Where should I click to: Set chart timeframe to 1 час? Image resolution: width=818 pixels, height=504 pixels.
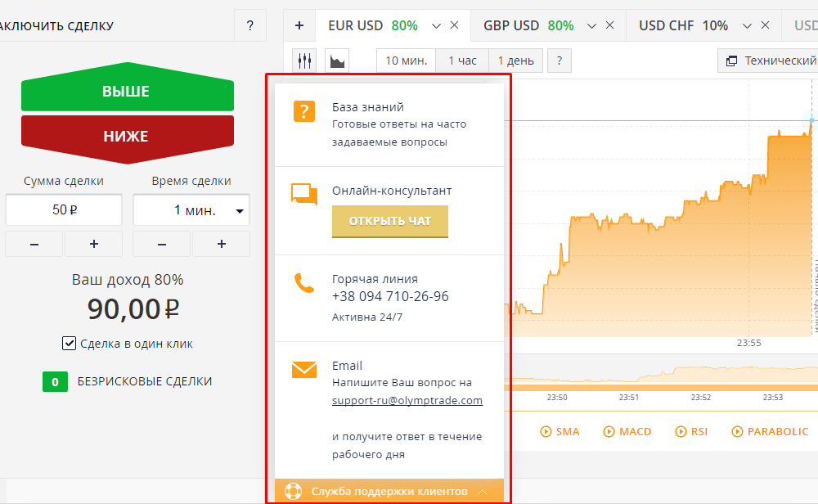(x=462, y=61)
